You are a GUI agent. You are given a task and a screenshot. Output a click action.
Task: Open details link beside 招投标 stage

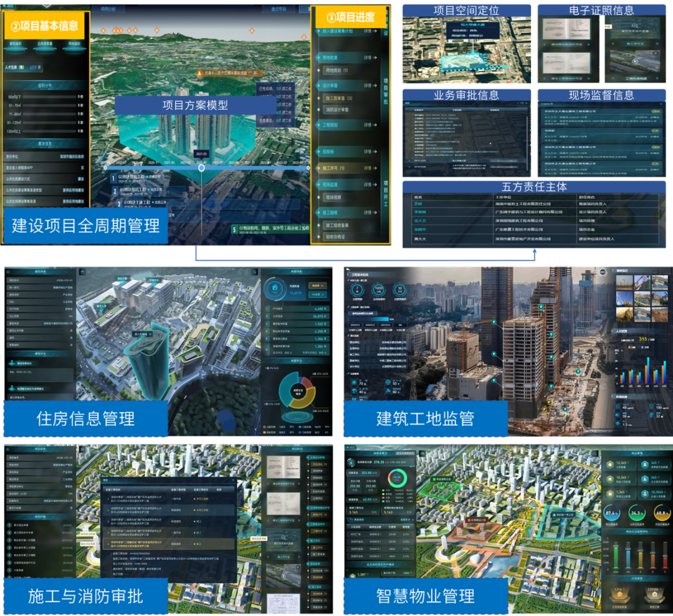(x=370, y=152)
